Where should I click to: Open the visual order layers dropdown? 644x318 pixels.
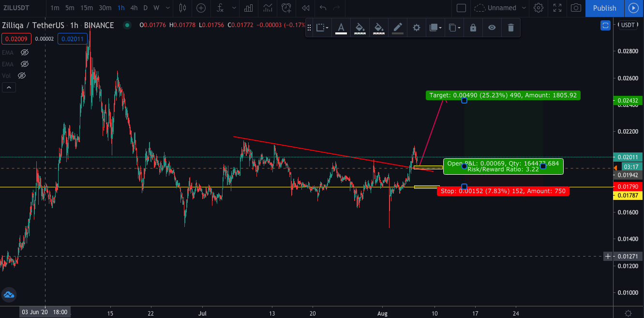click(x=435, y=28)
